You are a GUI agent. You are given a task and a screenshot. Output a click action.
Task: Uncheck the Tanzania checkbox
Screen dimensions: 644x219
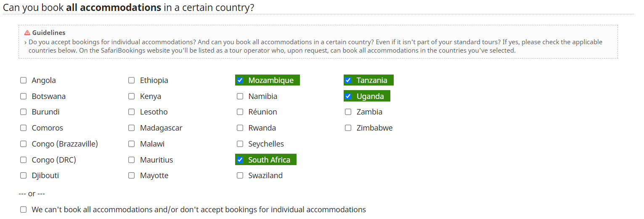pos(348,80)
